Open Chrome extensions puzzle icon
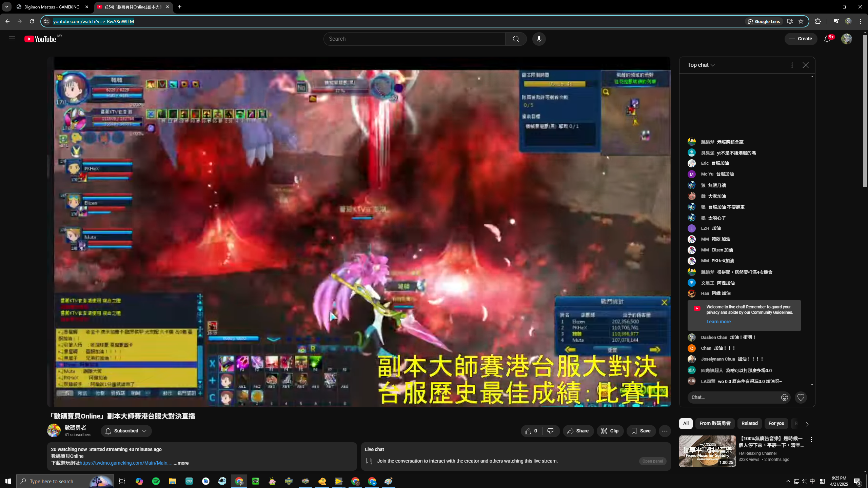 (x=818, y=21)
